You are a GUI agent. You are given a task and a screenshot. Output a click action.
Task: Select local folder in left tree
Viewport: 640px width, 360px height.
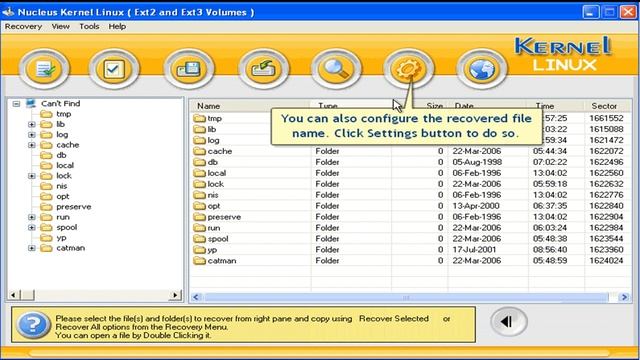[x=65, y=165]
